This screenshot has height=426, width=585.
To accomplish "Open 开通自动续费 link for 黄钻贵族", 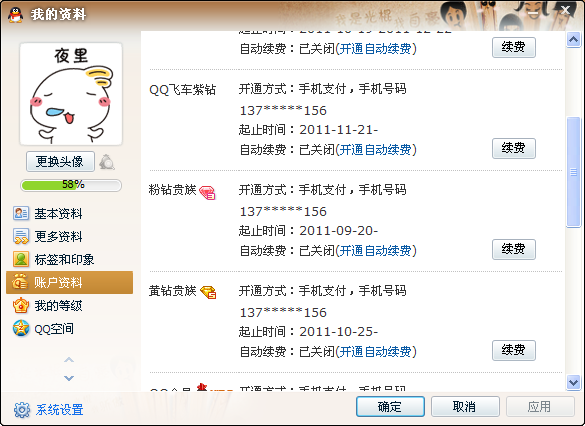I will pyautogui.click(x=376, y=351).
